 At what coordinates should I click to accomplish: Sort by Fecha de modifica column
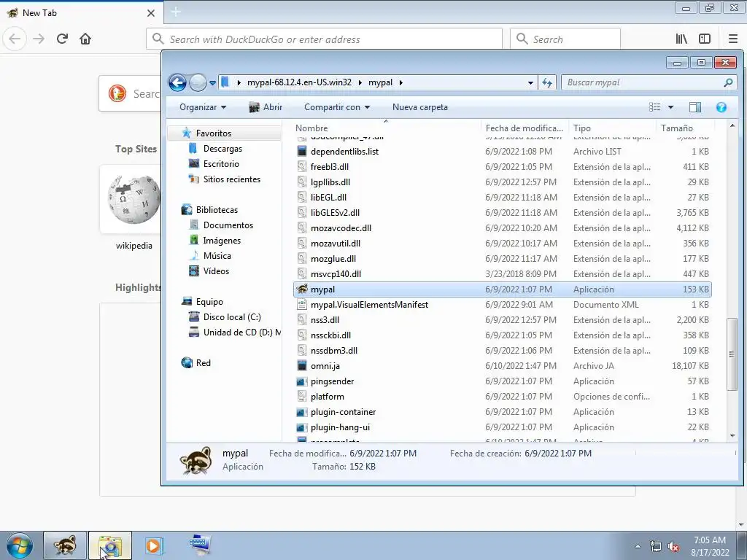click(x=524, y=128)
